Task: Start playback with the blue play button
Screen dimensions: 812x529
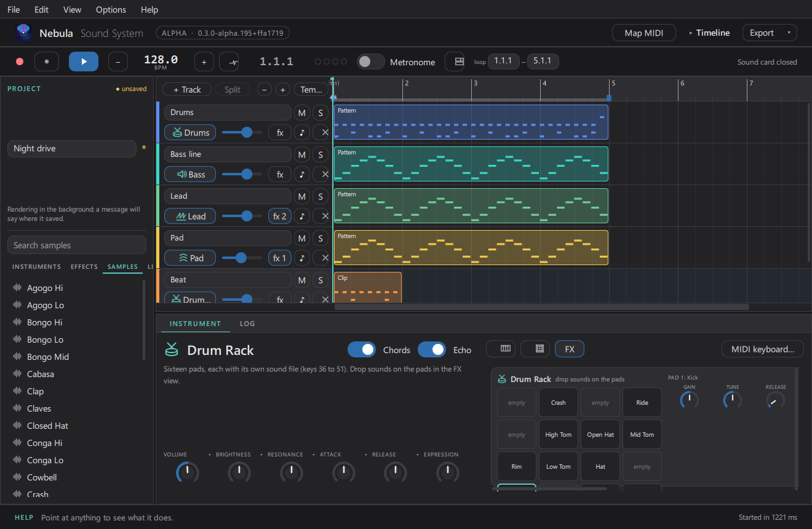Action: point(84,62)
